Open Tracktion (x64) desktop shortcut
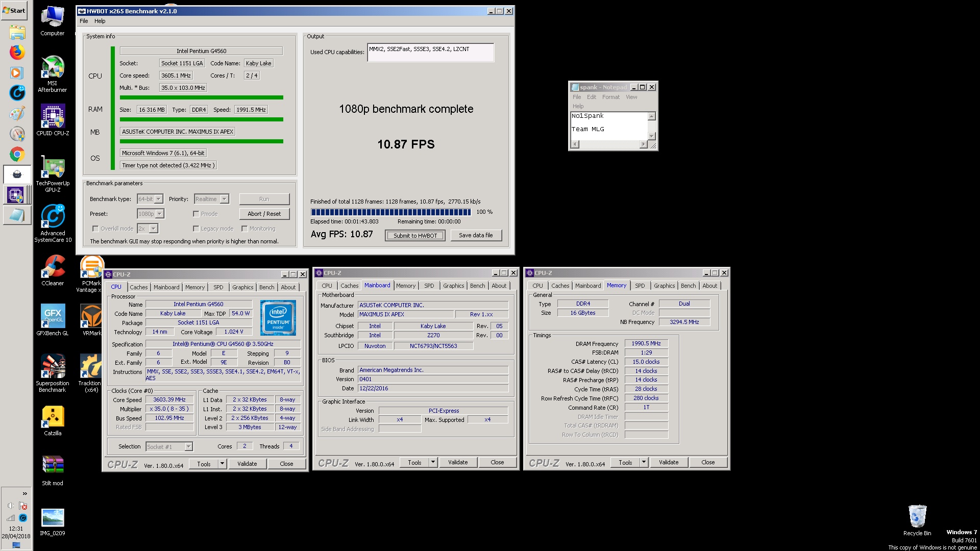The image size is (980, 551). tap(90, 373)
